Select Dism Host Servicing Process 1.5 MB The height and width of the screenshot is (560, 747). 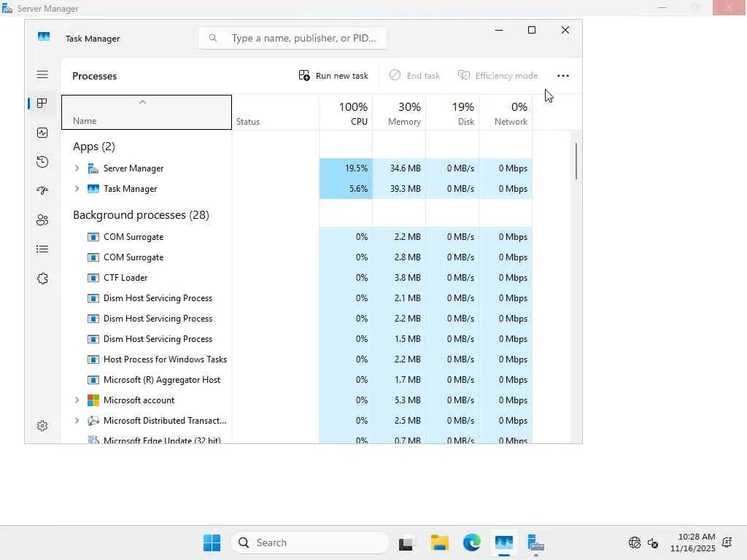pyautogui.click(x=297, y=339)
